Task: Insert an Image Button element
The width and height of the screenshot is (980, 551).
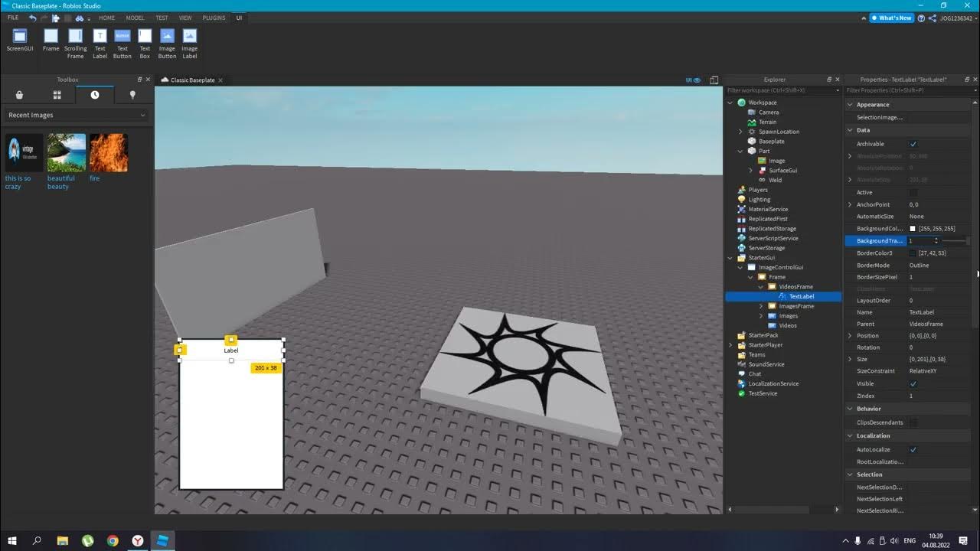Action: (167, 44)
